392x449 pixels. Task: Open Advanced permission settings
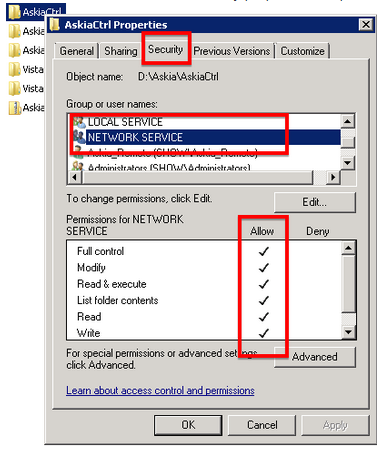(315, 357)
